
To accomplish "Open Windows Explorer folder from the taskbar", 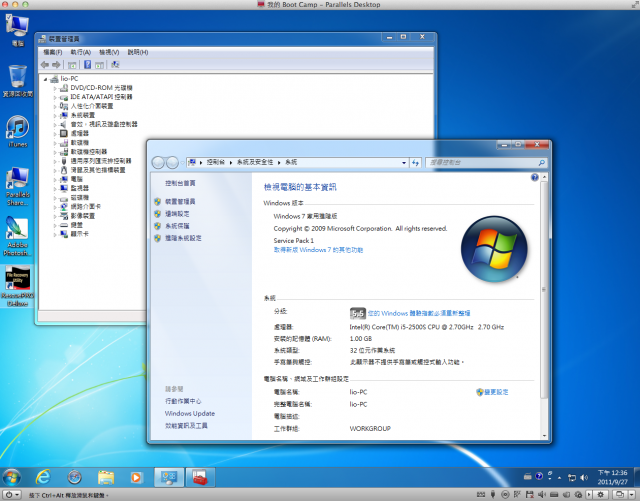I will [x=106, y=477].
